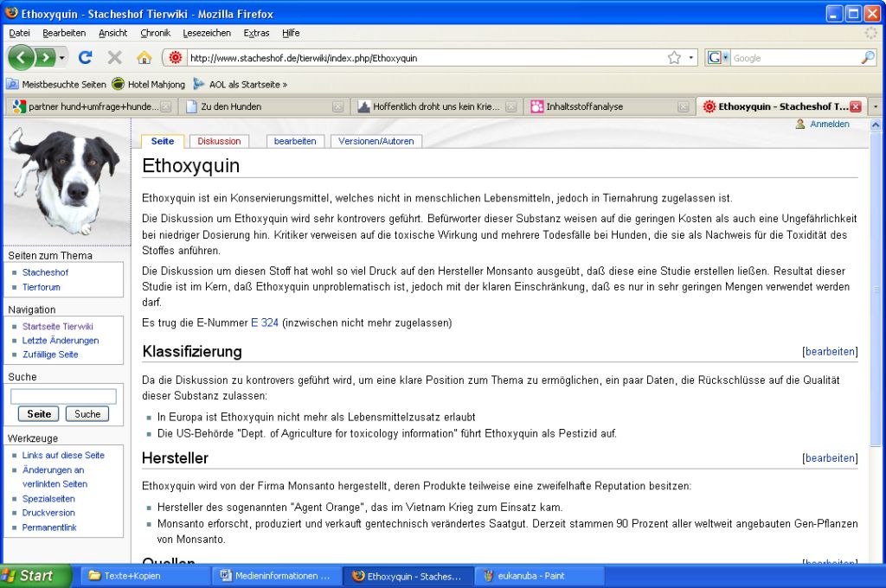Image resolution: width=886 pixels, height=588 pixels.
Task: Switch to the Inhaltsstoffanalyse browser tab
Action: 609,106
